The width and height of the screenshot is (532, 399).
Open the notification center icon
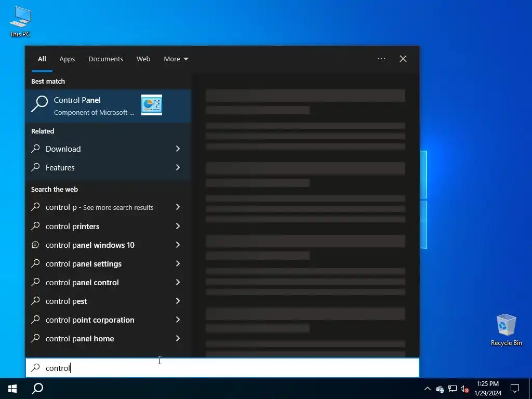(515, 389)
